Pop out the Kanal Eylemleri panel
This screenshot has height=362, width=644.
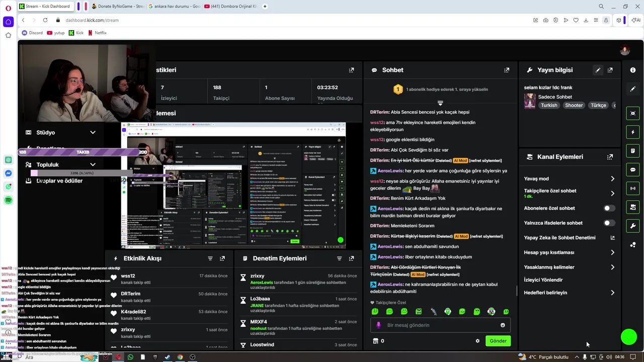click(610, 157)
